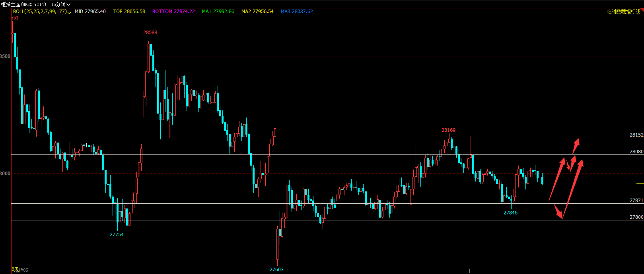Click the 8000 price axis label

5,174
